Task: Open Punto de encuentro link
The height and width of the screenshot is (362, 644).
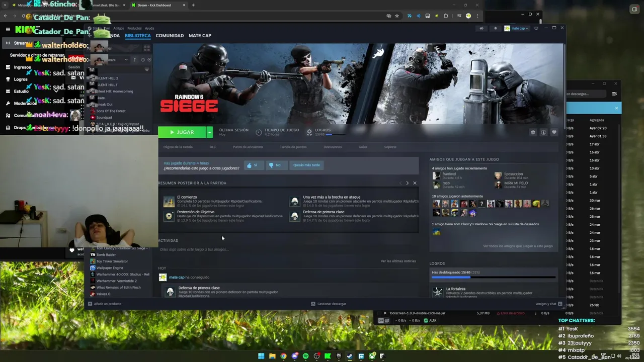Action: [x=248, y=147]
